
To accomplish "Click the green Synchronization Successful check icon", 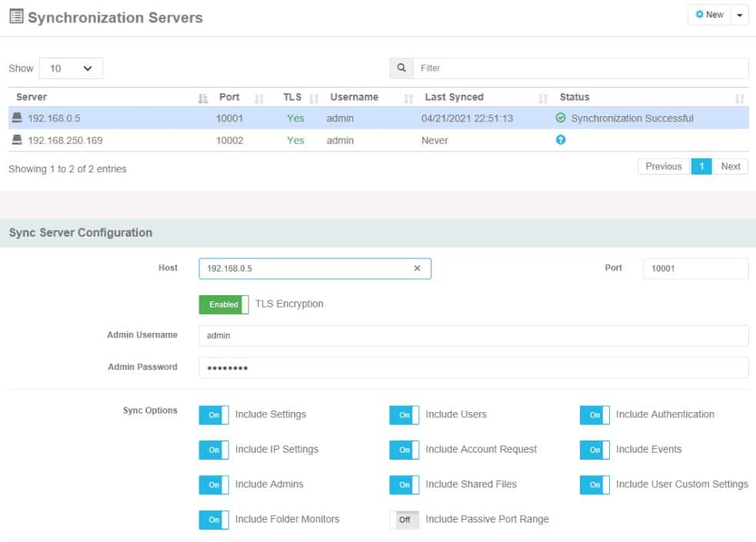I will [560, 118].
